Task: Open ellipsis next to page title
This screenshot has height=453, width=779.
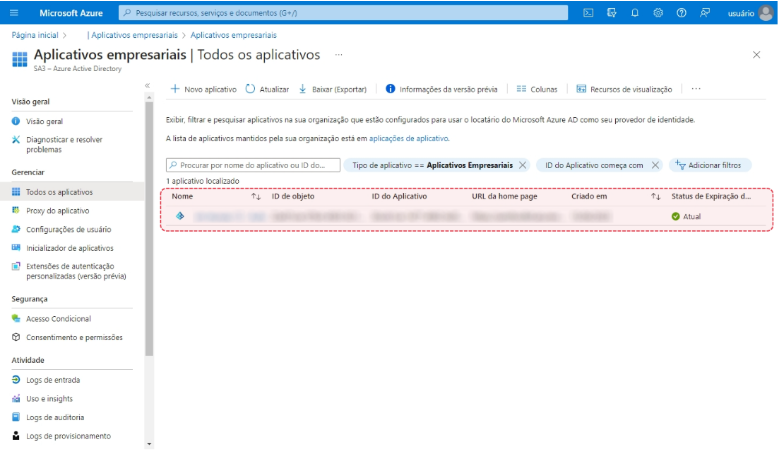Action: click(x=339, y=55)
